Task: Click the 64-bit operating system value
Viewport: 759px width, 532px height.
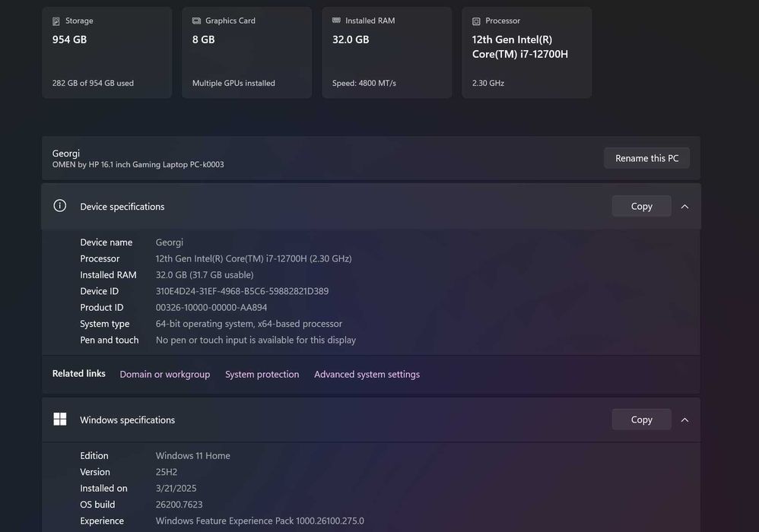Action: click(x=249, y=324)
